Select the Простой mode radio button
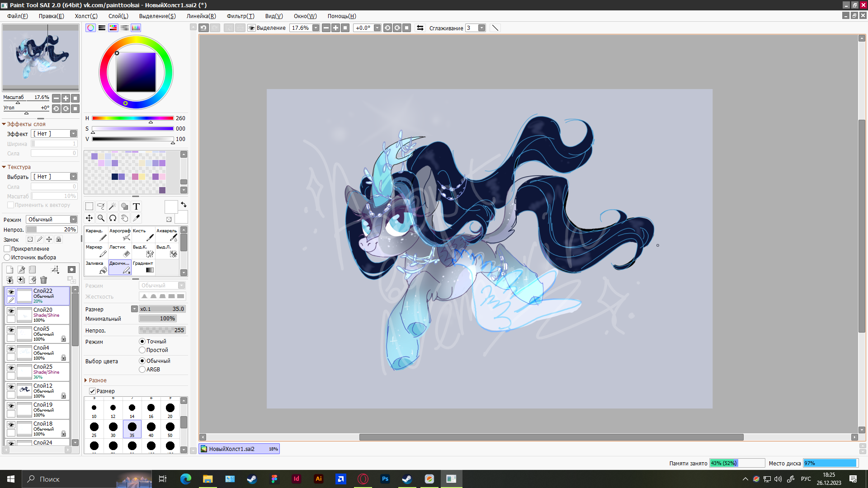 (x=142, y=350)
